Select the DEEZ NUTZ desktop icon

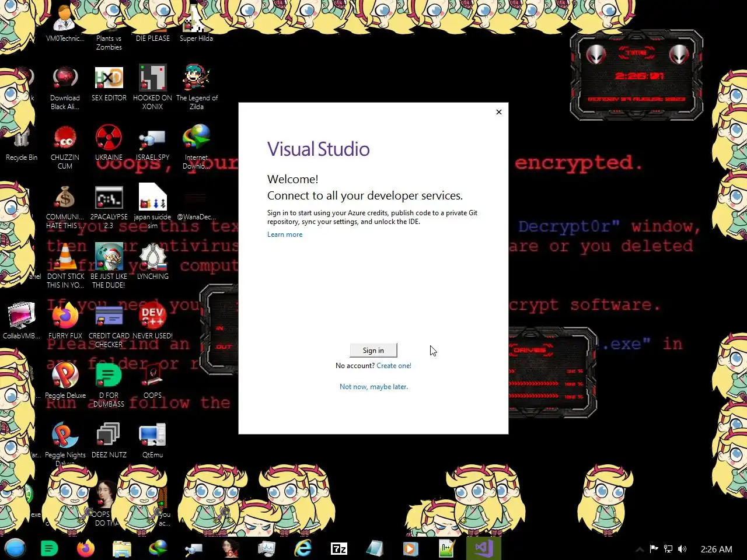109,440
